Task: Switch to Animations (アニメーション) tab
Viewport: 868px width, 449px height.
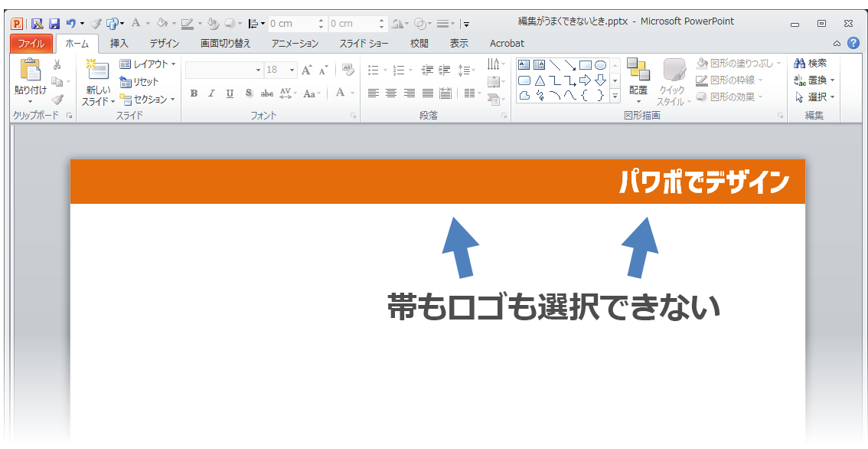Action: [295, 43]
